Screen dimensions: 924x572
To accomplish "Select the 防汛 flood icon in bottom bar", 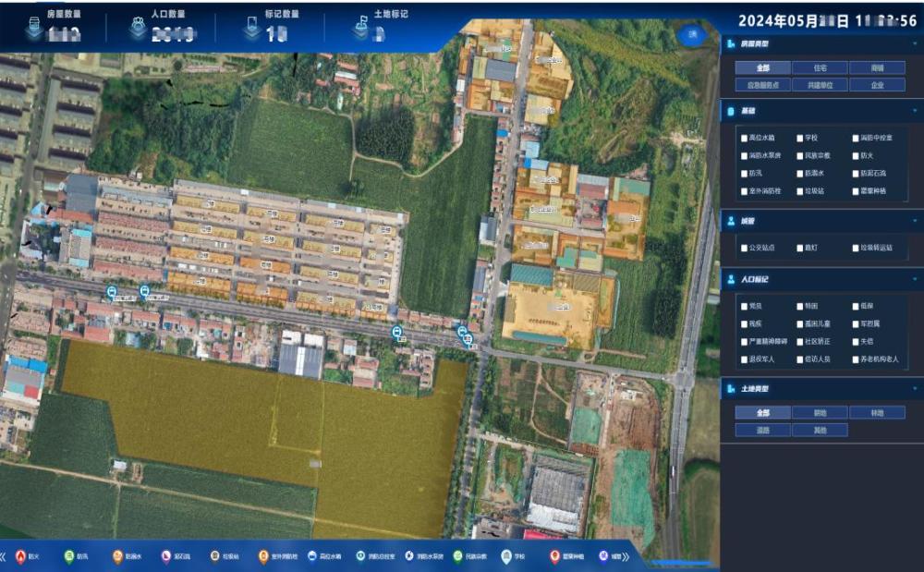I will pos(68,556).
